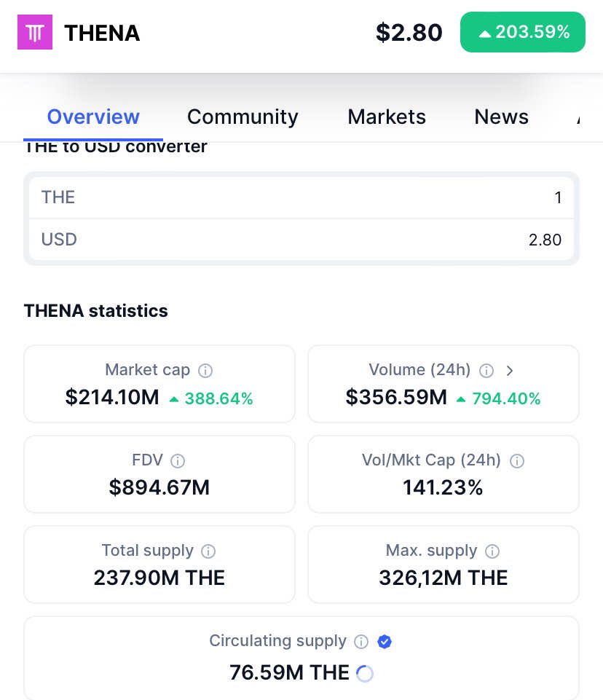Open the Total supply info tooltip

(x=208, y=551)
